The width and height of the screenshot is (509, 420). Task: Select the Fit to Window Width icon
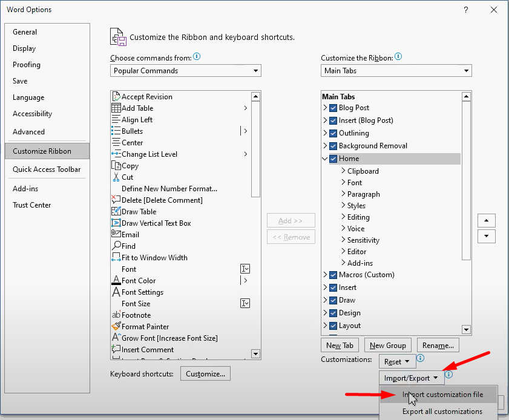[116, 257]
